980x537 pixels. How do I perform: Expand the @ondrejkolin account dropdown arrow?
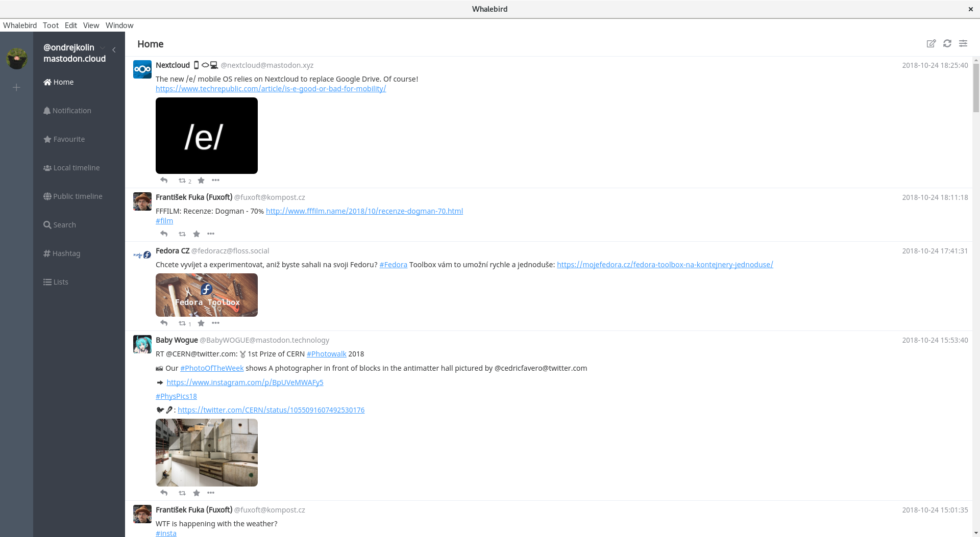(103, 48)
